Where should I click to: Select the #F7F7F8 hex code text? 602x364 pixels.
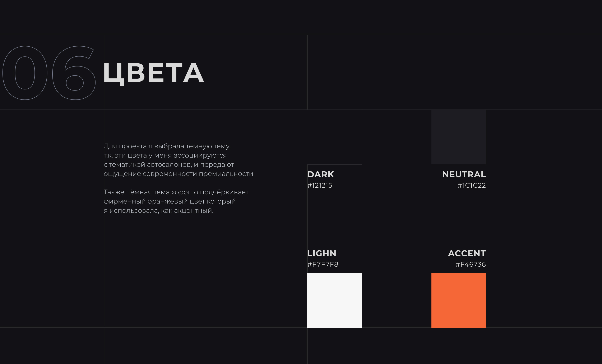coord(323,264)
